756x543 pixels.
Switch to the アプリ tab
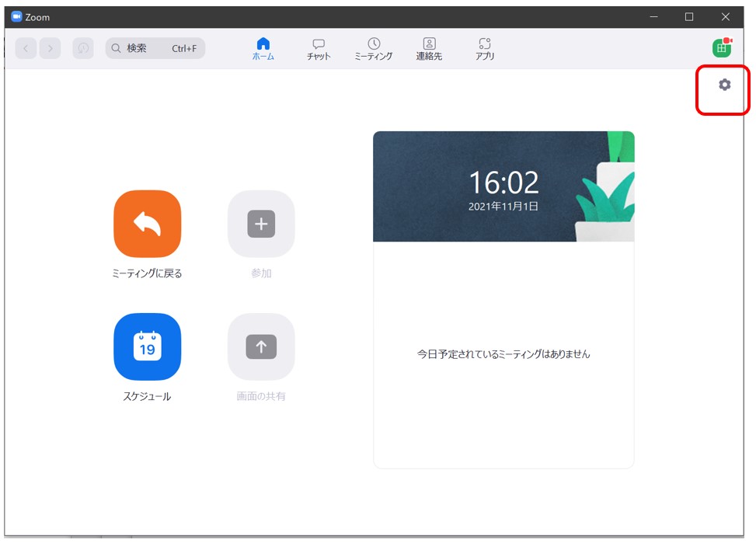[x=485, y=49]
